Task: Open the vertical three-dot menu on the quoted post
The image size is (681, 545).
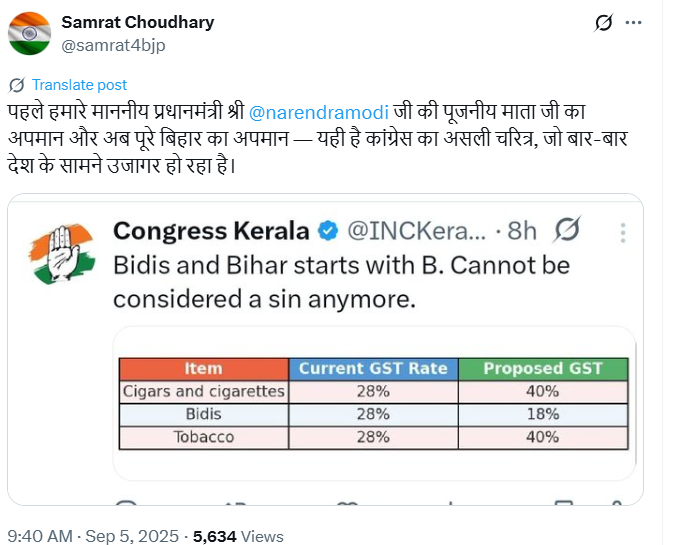Action: [622, 232]
